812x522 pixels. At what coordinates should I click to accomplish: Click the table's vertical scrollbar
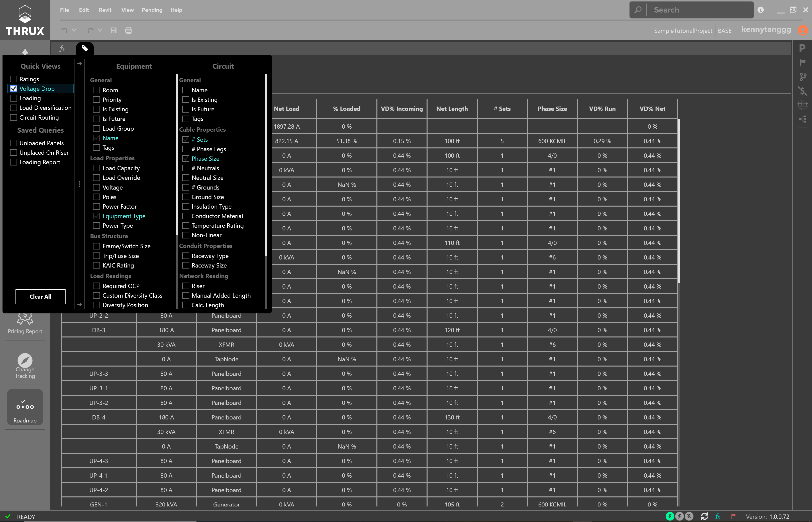coord(678,201)
